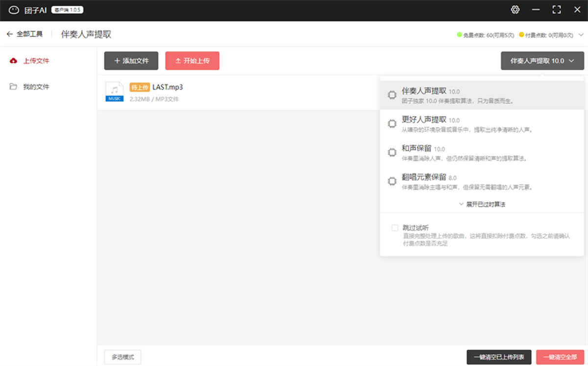Click the 团子AI logo icon
The image size is (588, 366).
pos(13,9)
